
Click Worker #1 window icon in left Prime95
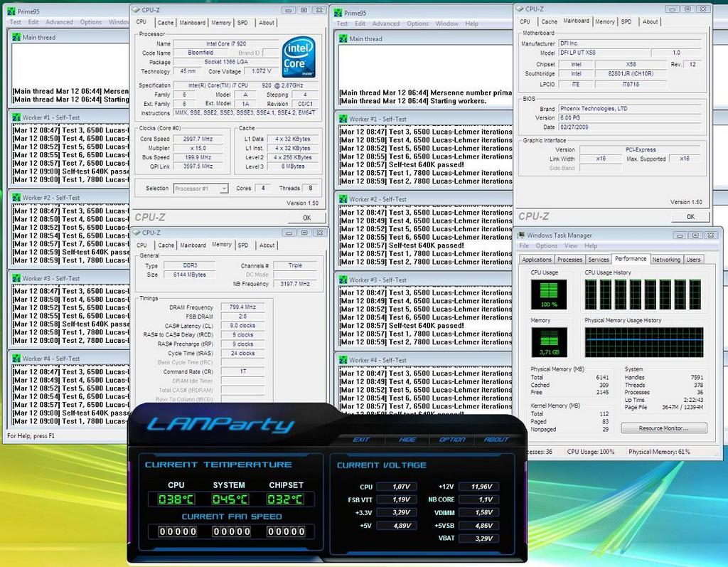[16, 117]
